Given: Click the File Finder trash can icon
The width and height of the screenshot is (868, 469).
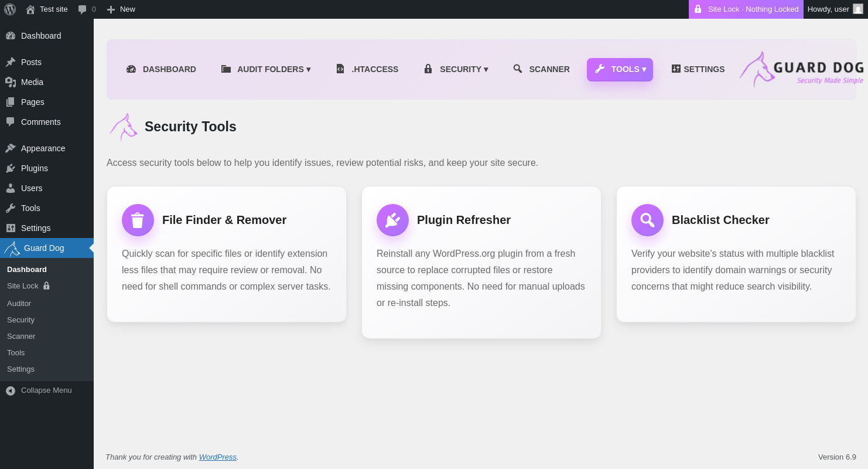Looking at the screenshot, I should pos(138,220).
